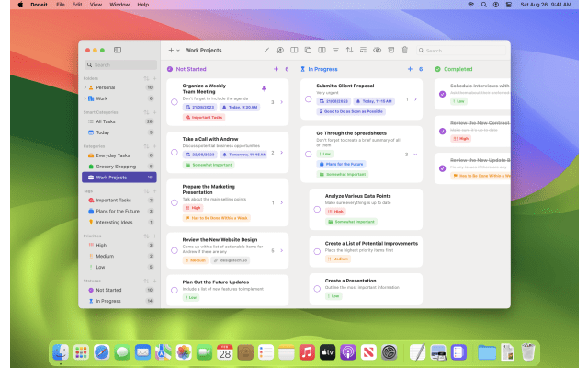Viewport: 588px width, 368px height.
Task: Click the pin icon on Organize a Weekly Team Meeting
Action: (x=264, y=88)
